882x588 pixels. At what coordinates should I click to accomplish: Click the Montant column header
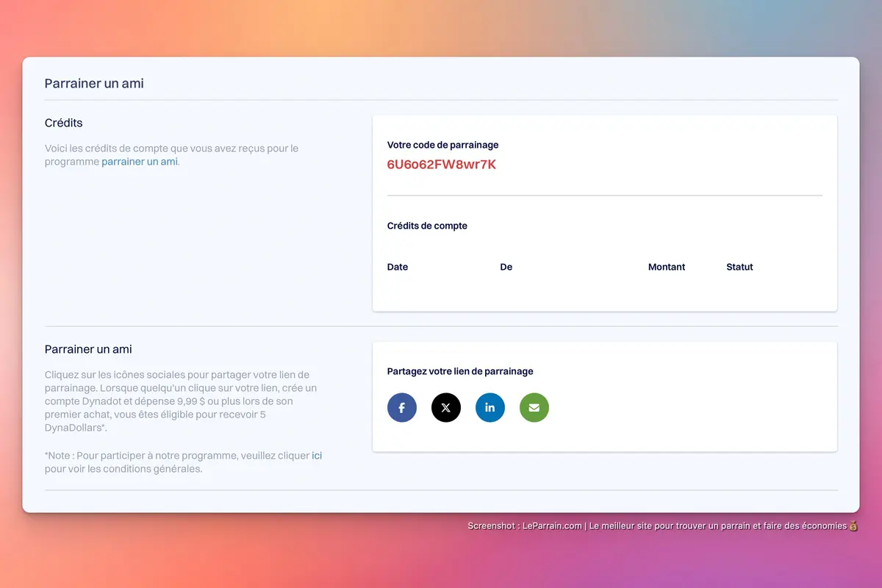(x=667, y=267)
